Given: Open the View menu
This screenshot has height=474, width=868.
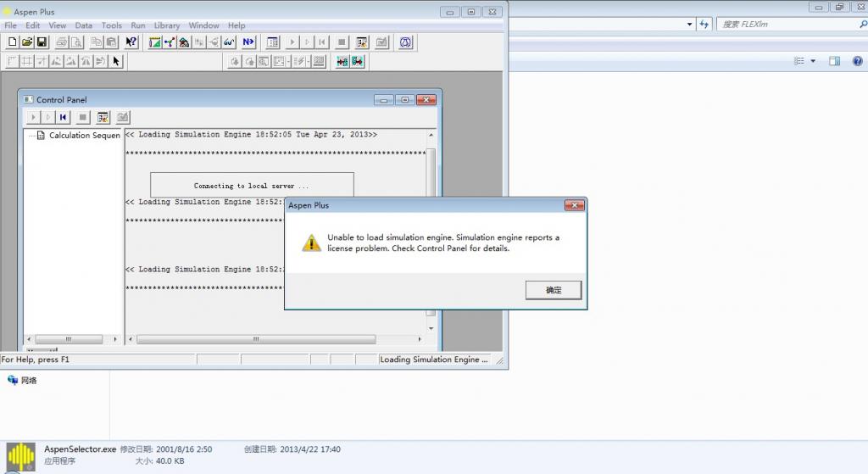Looking at the screenshot, I should [58, 25].
